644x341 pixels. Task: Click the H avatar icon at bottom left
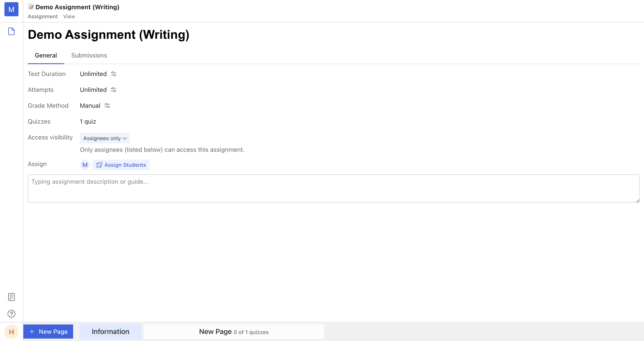[11, 332]
